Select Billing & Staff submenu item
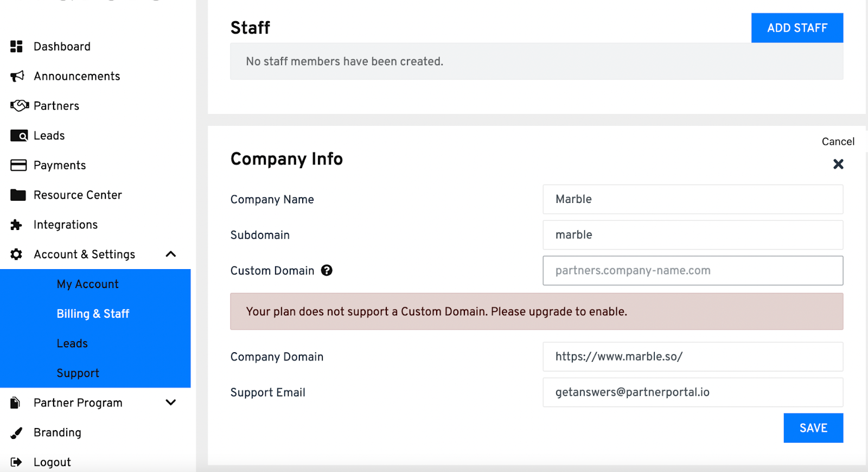 (93, 314)
